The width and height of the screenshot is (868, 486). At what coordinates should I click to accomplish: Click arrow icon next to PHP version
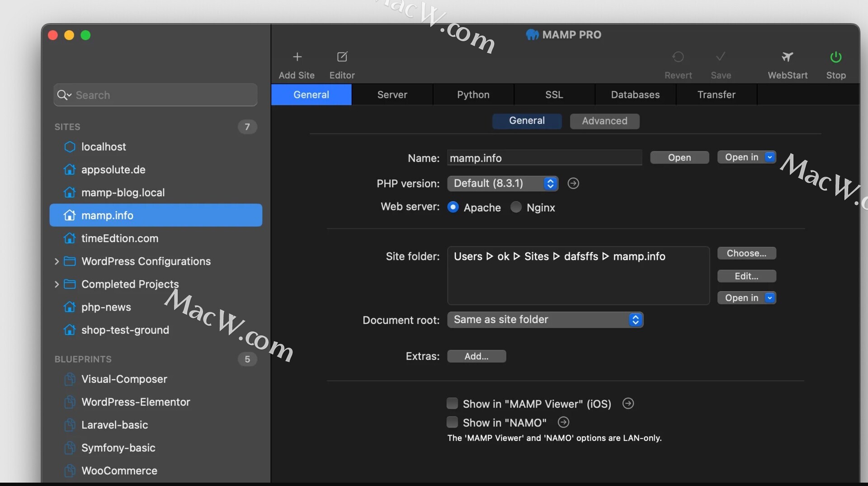[573, 184]
